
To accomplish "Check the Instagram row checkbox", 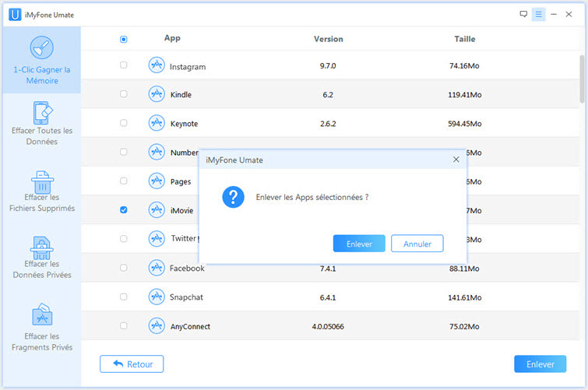I will click(123, 65).
